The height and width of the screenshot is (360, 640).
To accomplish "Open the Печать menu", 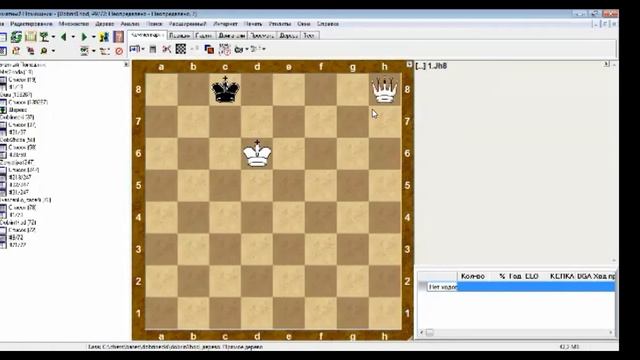I will point(253,24).
